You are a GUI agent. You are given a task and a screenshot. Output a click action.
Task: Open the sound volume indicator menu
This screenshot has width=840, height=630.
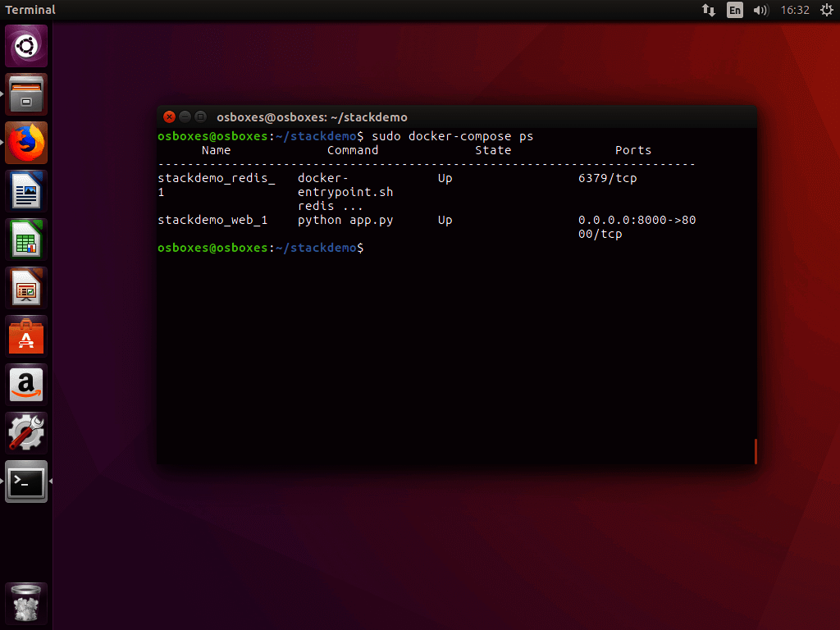(760, 10)
